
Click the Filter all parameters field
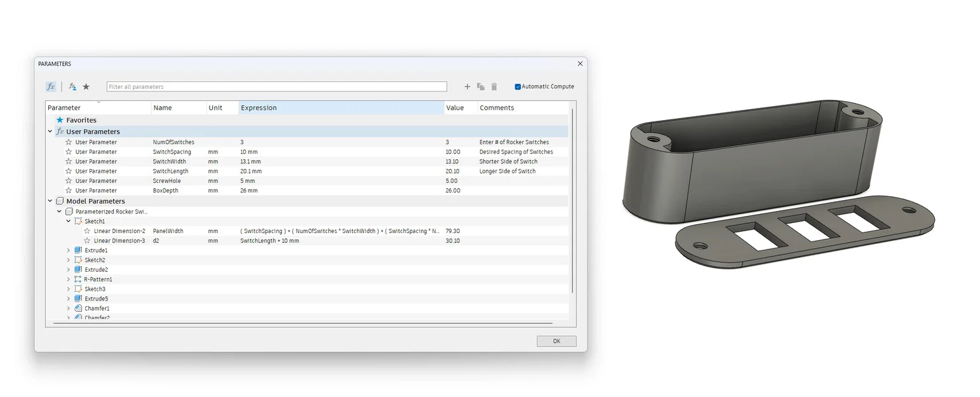[276, 87]
